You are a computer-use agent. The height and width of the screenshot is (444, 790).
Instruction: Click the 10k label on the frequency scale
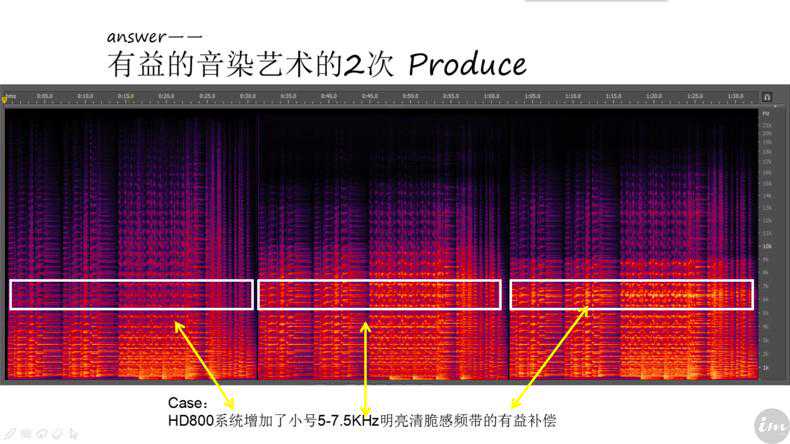point(766,246)
